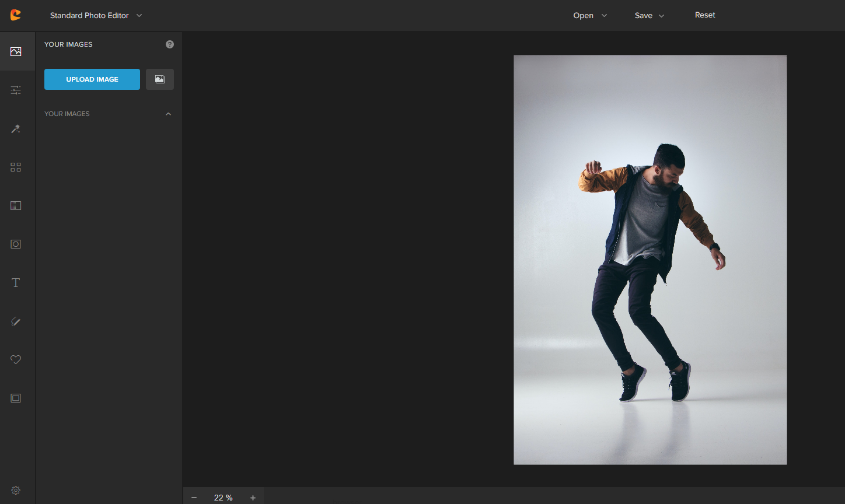The width and height of the screenshot is (845, 504).
Task: Open the Standard Photo Editor dropdown
Action: click(96, 16)
